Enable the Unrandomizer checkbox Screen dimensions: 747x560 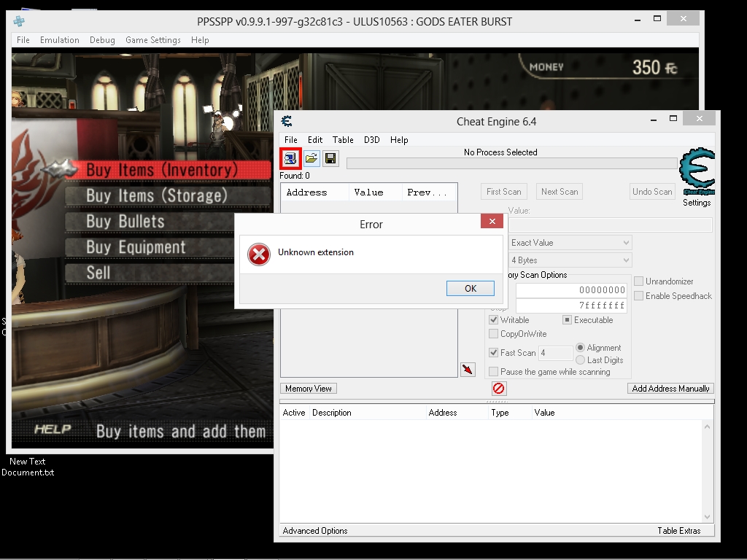(x=639, y=281)
